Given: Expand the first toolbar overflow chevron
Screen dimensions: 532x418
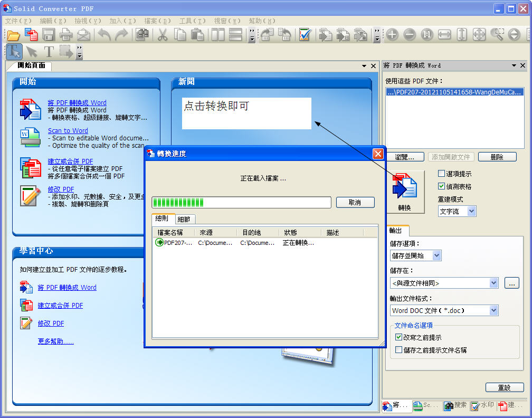Looking at the screenshot, I should click(252, 35).
